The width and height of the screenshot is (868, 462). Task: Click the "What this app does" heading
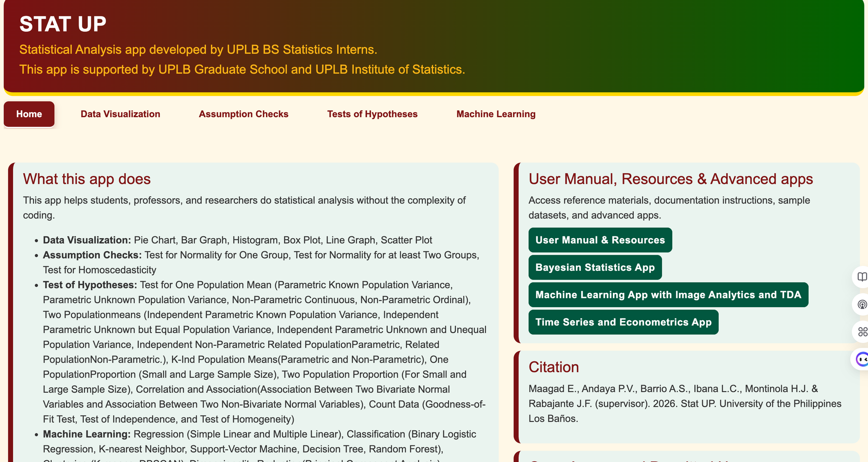click(x=87, y=179)
